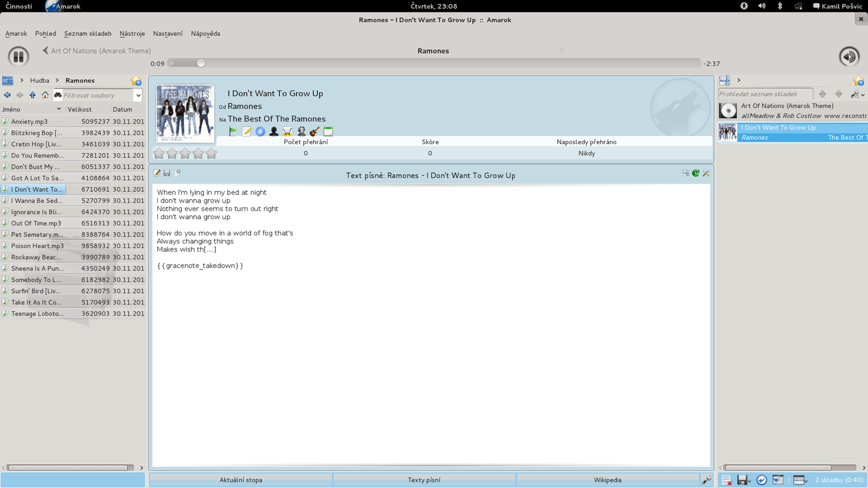Screen dimensions: 868x488
Task: Select Pet Sematary file in list
Action: [x=73, y=234]
